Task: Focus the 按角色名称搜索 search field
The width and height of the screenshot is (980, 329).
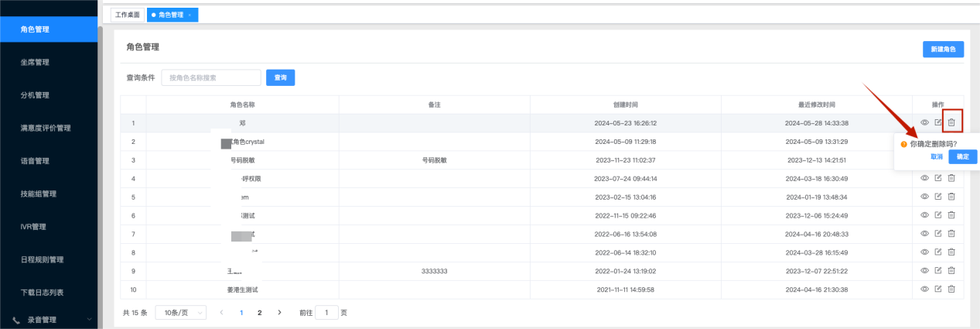Action: pos(211,77)
